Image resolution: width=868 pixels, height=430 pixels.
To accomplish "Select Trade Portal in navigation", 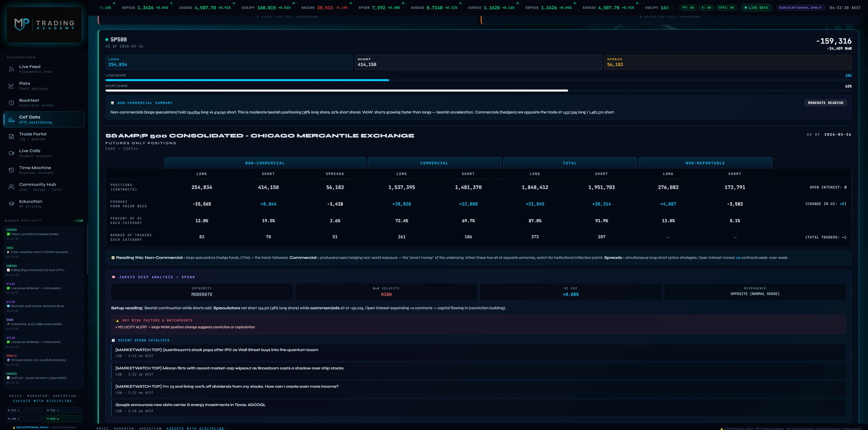I will 44,136.
